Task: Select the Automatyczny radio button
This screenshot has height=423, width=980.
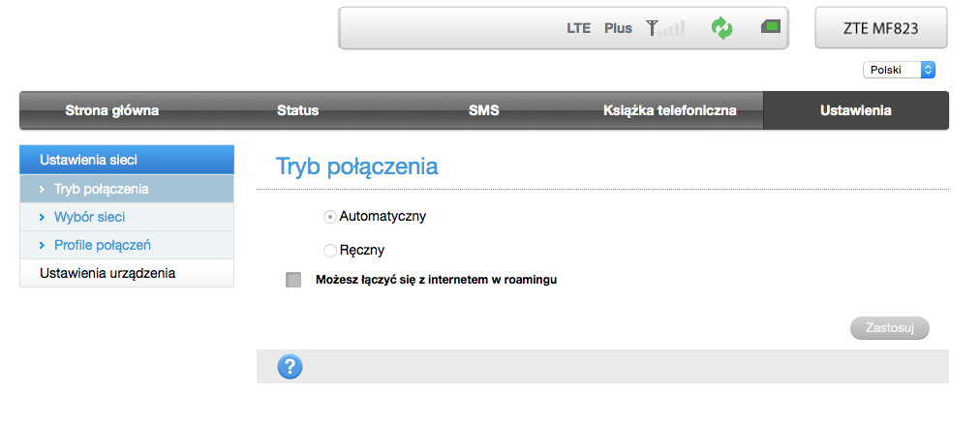Action: [x=330, y=217]
